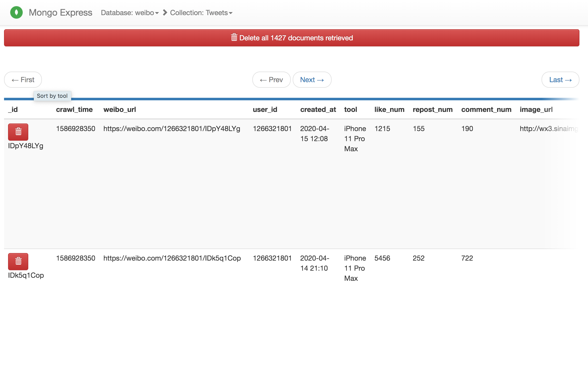Open the Database: weibo dropdown
Image resolution: width=588 pixels, height=372 pixels.
[130, 13]
